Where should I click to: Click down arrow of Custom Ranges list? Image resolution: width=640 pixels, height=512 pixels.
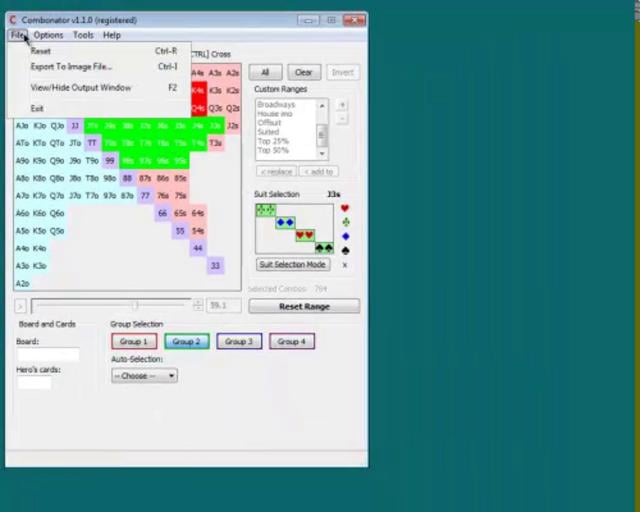[322, 154]
